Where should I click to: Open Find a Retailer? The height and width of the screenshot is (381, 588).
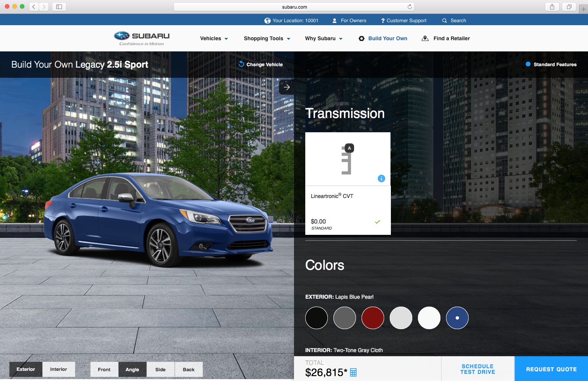[x=451, y=38]
